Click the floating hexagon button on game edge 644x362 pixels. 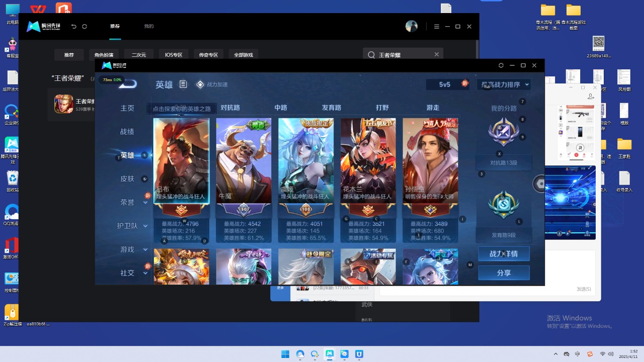[540, 184]
